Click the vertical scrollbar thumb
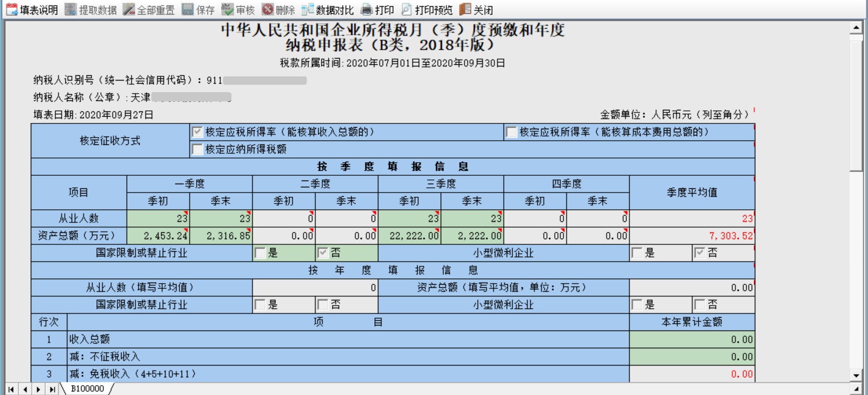The image size is (868, 395). coord(856,106)
